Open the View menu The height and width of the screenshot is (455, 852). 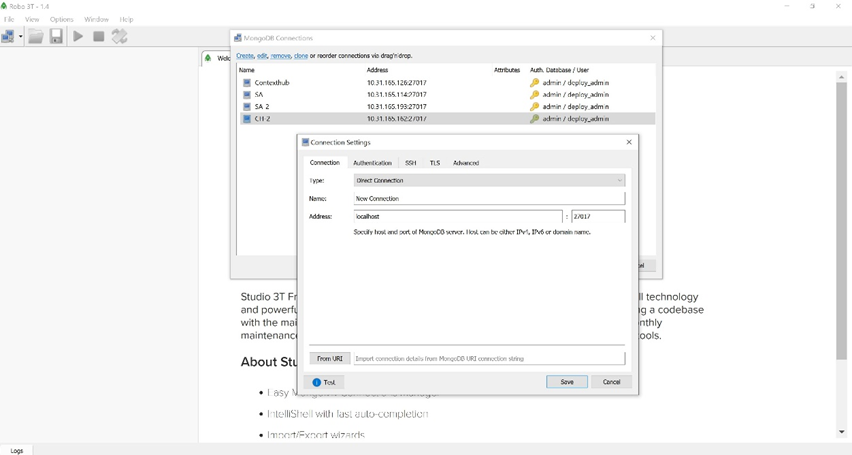point(32,19)
